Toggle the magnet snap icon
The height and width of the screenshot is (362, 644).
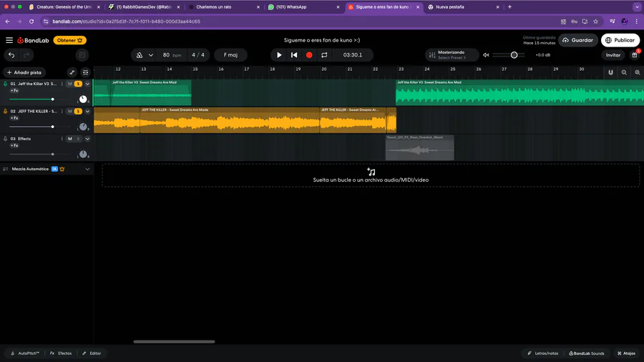click(611, 72)
